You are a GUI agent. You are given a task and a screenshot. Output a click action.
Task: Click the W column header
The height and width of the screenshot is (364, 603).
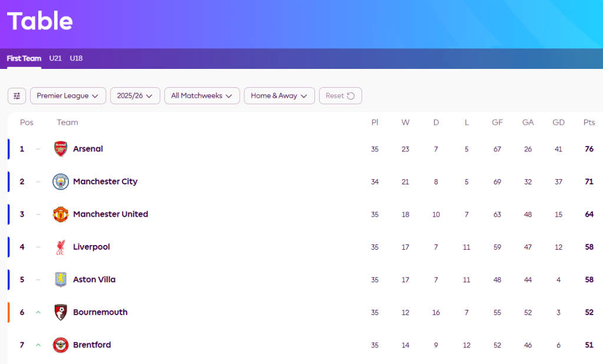405,123
